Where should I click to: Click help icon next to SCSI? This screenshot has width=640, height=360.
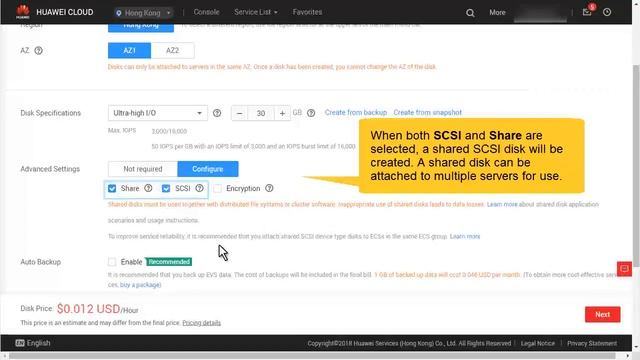(x=199, y=188)
